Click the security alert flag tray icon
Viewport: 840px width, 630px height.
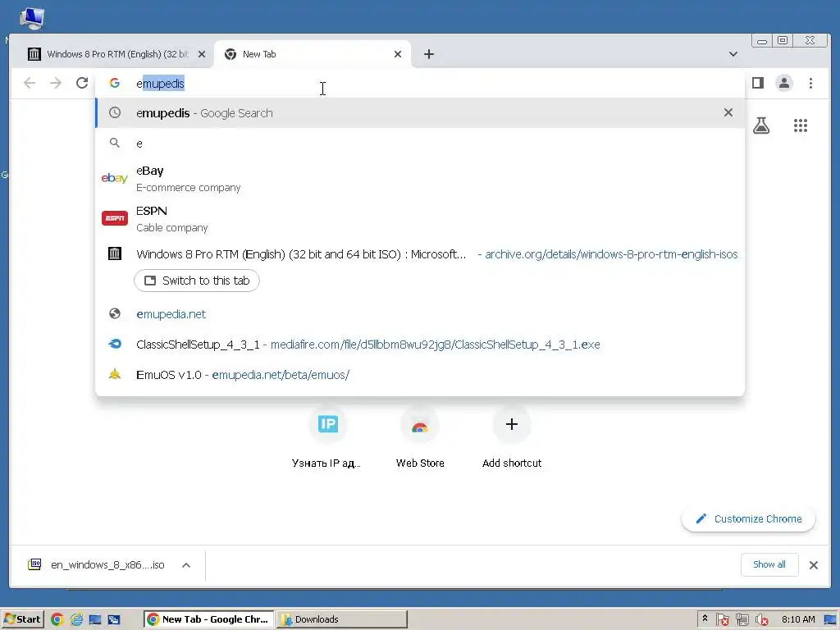pos(722,620)
